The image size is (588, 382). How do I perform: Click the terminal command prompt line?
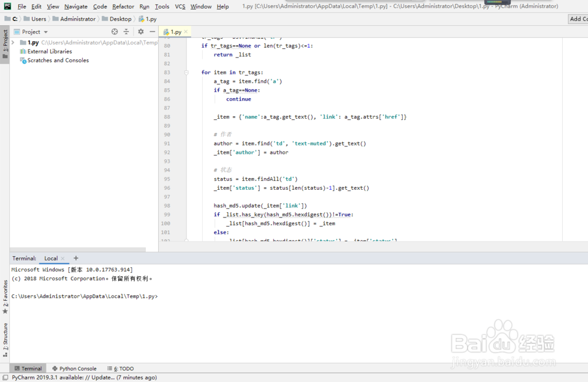coord(84,296)
